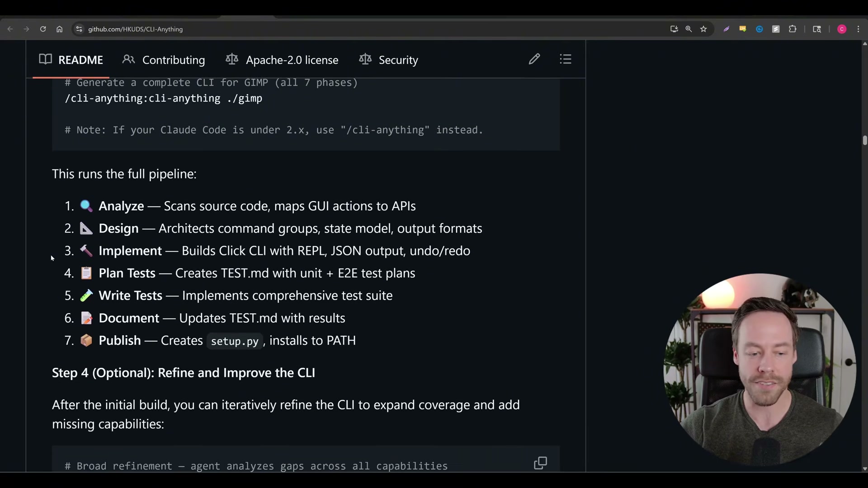Open the browser home page

[x=59, y=29]
